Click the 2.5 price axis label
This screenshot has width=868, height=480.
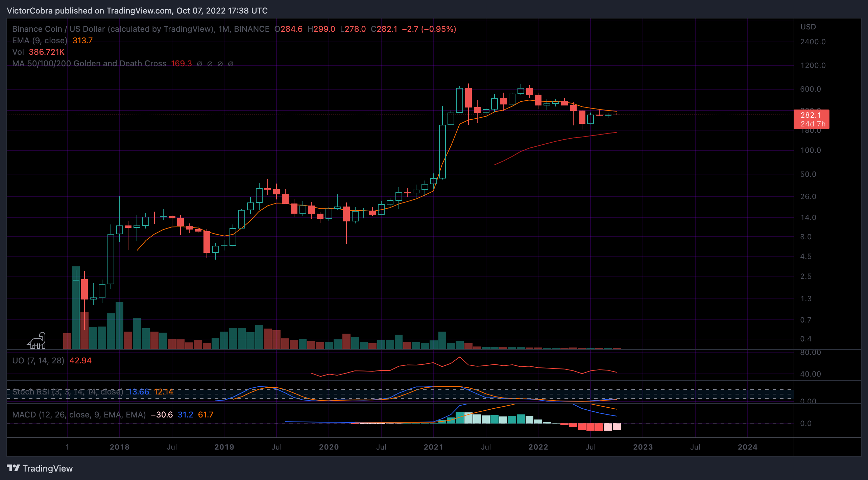coord(806,276)
